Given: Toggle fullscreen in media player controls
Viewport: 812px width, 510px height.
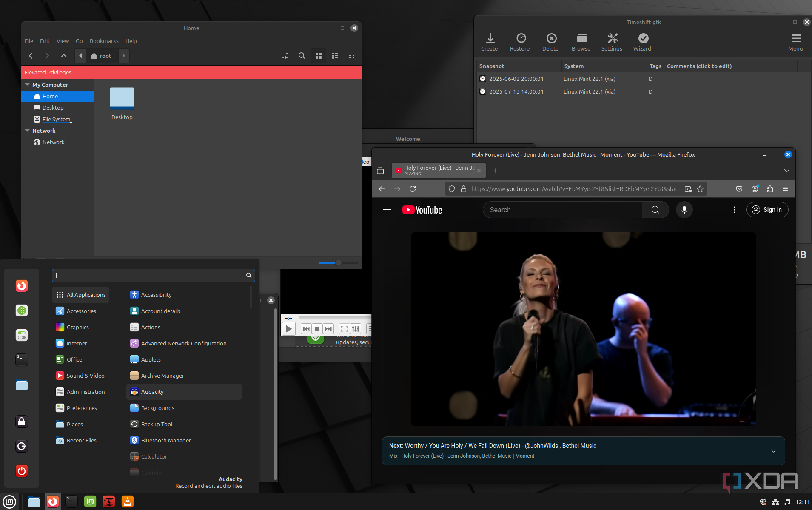Looking at the screenshot, I should tap(345, 329).
